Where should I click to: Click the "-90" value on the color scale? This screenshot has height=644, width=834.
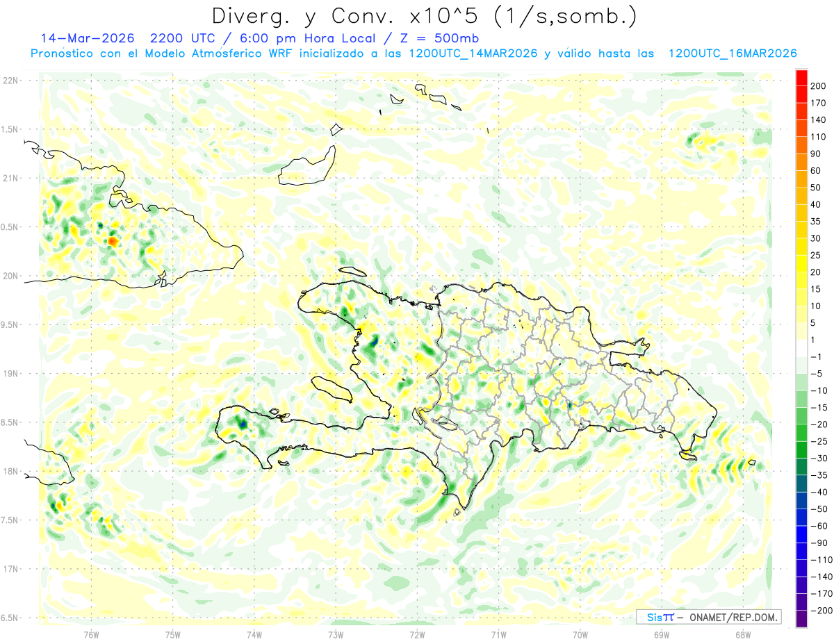click(x=818, y=543)
